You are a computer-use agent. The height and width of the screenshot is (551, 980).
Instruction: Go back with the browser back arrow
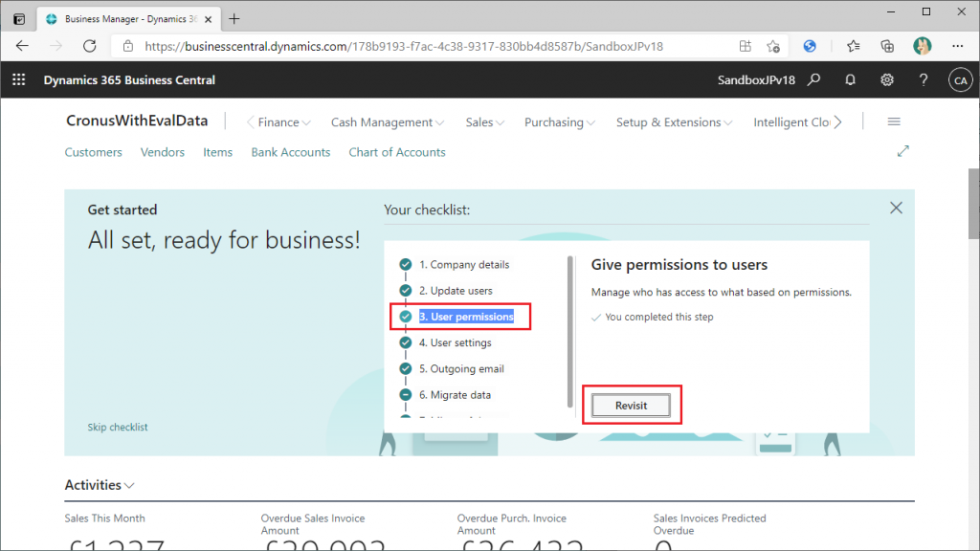coord(23,46)
